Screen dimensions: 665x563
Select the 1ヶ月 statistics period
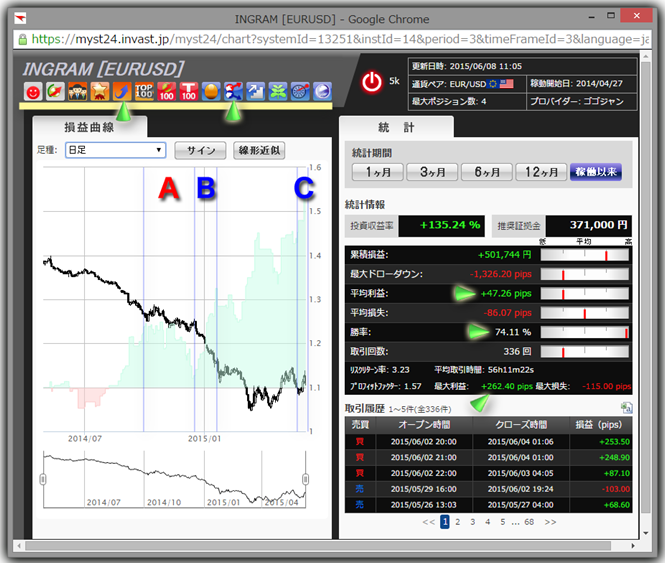tap(377, 172)
